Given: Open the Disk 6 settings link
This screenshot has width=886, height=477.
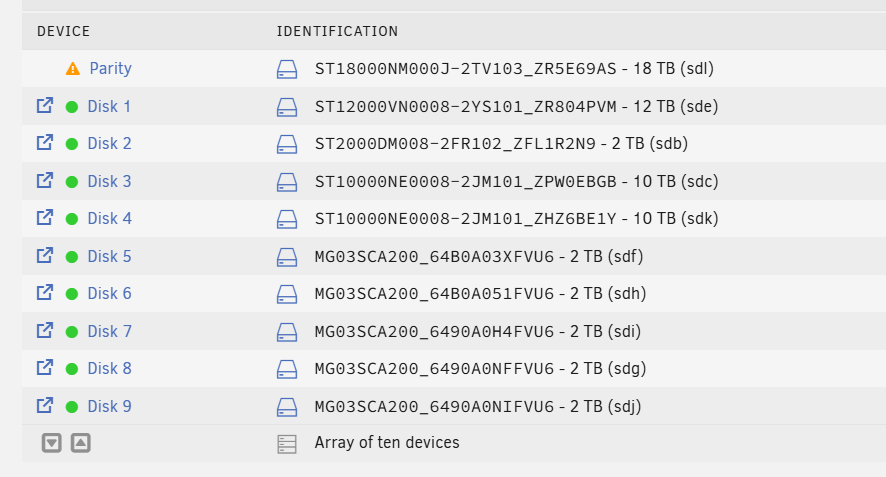Looking at the screenshot, I should 110,293.
